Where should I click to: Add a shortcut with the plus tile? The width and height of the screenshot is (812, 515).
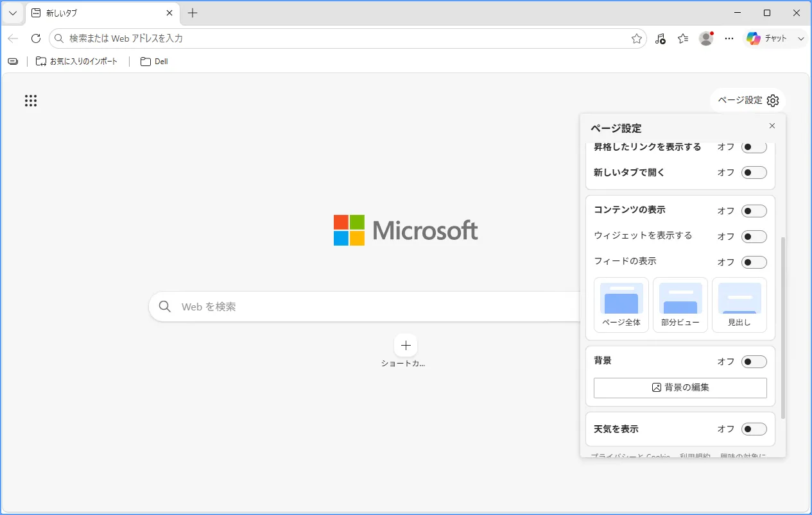406,345
